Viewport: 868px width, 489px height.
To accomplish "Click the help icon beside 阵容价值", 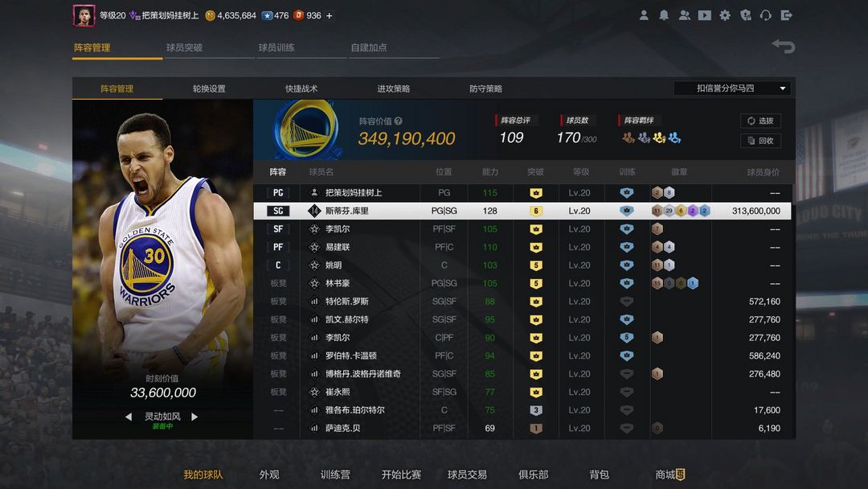I will coord(399,121).
